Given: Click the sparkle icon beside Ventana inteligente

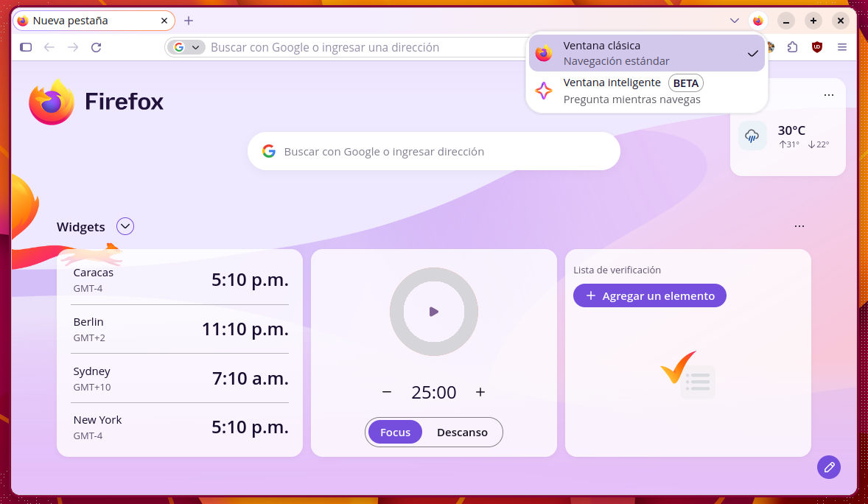Looking at the screenshot, I should click(544, 91).
